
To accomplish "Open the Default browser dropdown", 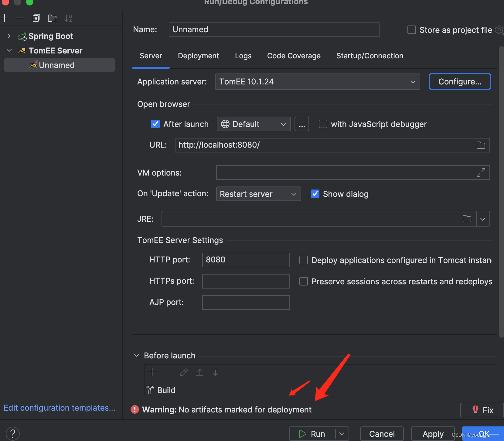I will tap(254, 124).
